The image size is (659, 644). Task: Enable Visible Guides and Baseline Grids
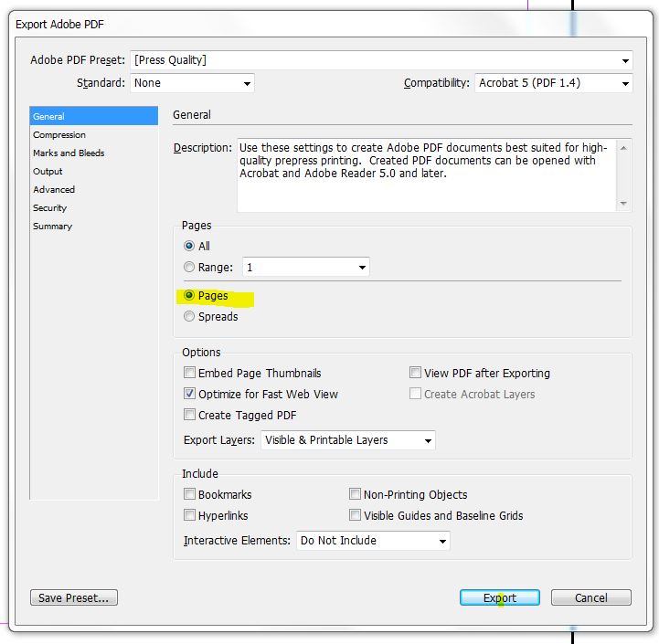point(356,515)
